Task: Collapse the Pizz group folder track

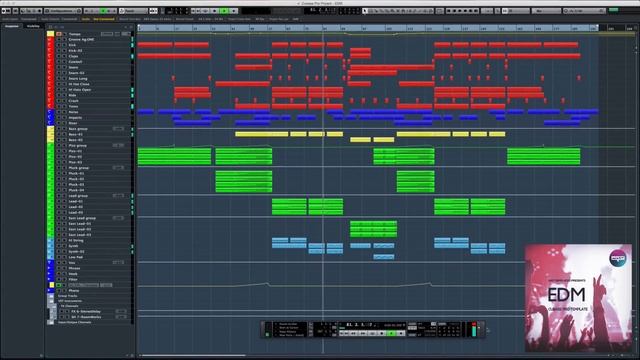Action: point(51,145)
